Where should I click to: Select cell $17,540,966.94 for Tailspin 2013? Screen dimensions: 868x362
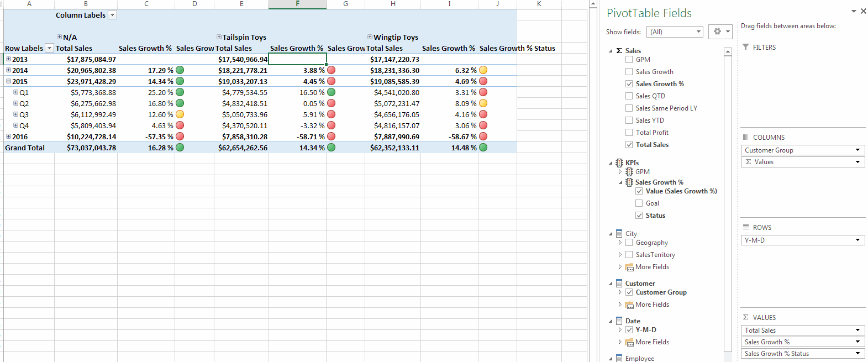[241, 59]
